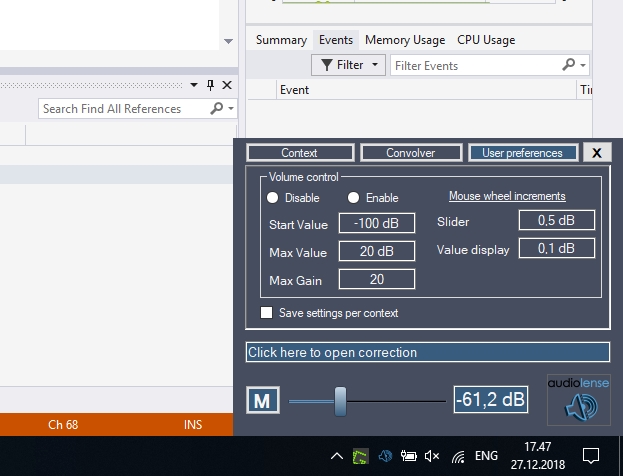Select the Disable volume control radio button
Viewport: 623px width, 476px height.
[273, 198]
